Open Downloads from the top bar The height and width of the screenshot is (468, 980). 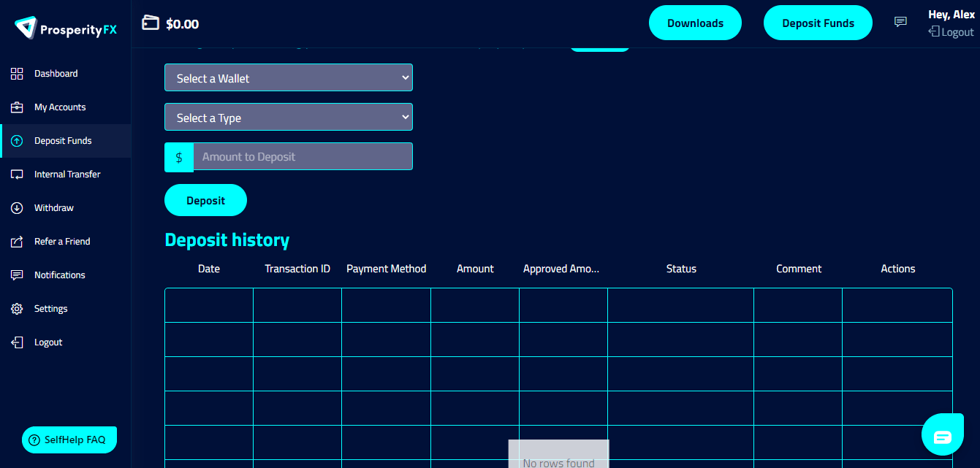[x=695, y=23]
